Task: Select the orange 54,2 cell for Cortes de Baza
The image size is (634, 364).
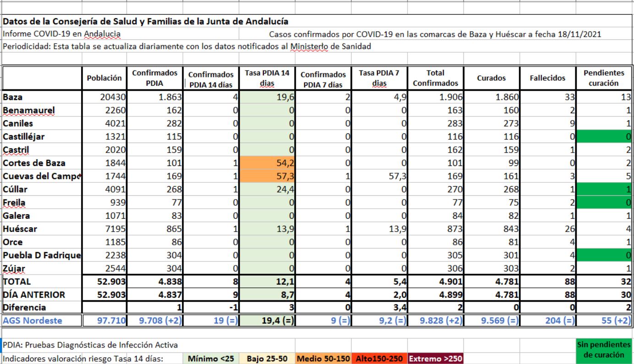Action: [x=266, y=163]
